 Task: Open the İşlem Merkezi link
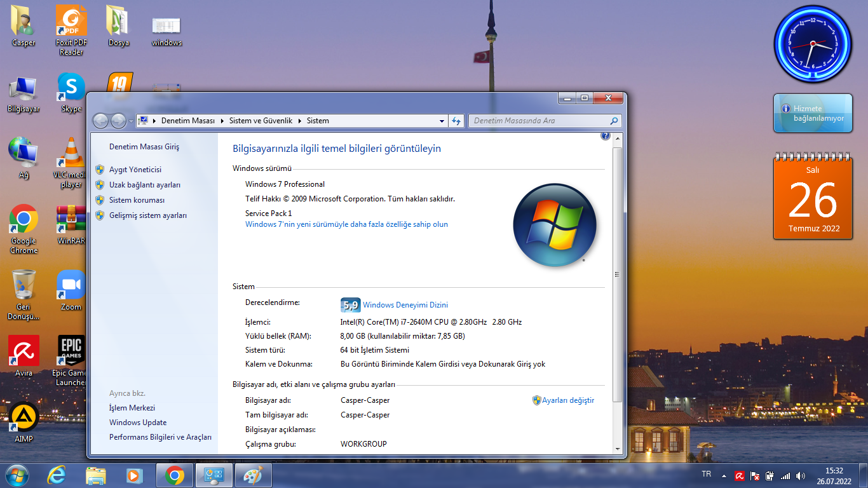(132, 408)
